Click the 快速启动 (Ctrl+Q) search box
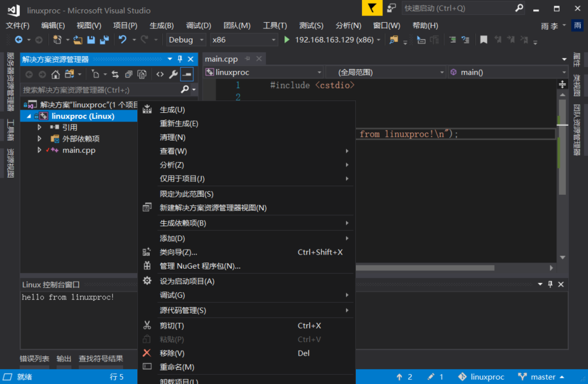Image resolution: width=588 pixels, height=384 pixels. 462,9
